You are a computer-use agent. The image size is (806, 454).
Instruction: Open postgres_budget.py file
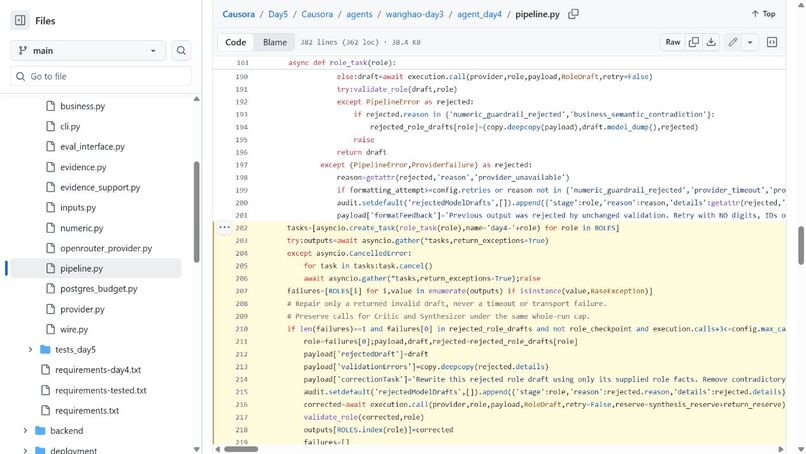tap(99, 289)
